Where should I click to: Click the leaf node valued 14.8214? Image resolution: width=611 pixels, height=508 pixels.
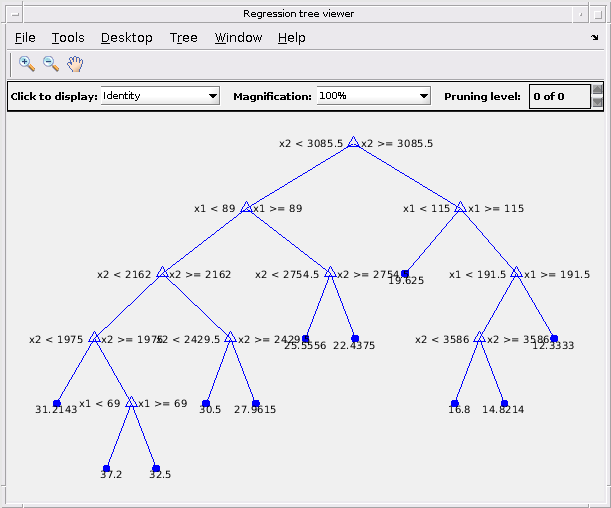[x=504, y=403]
